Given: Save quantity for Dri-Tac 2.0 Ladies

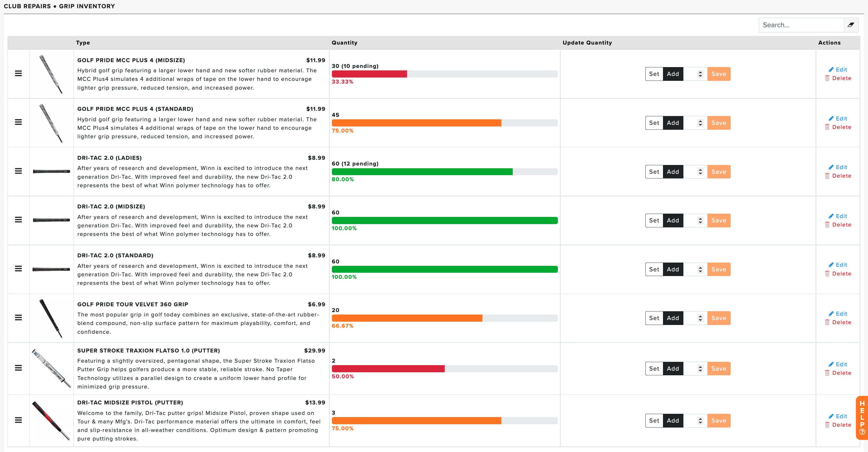Looking at the screenshot, I should click(719, 172).
